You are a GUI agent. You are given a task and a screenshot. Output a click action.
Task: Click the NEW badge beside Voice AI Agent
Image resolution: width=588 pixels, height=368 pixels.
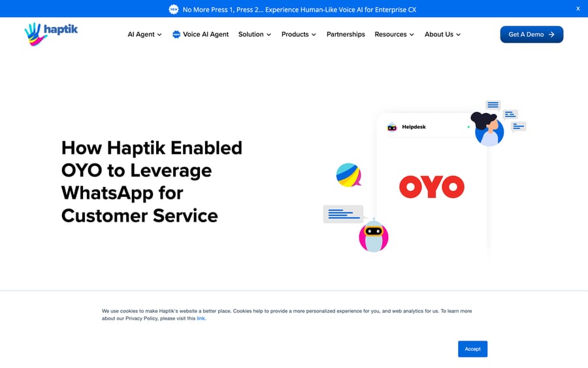pos(176,35)
